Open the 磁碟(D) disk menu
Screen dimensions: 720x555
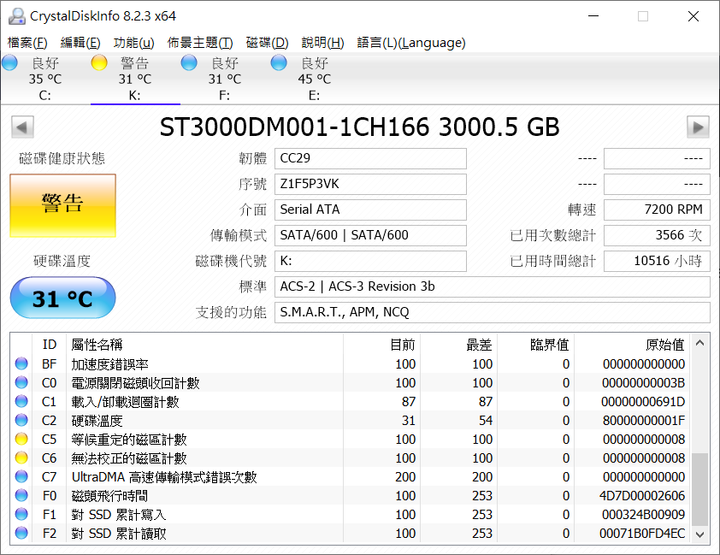[267, 43]
